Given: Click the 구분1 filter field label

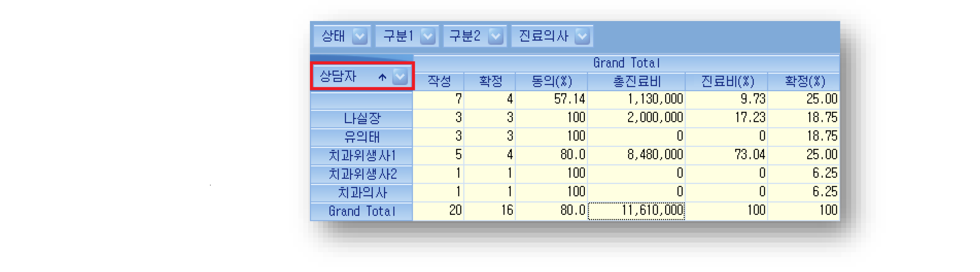Looking at the screenshot, I should point(398,36).
